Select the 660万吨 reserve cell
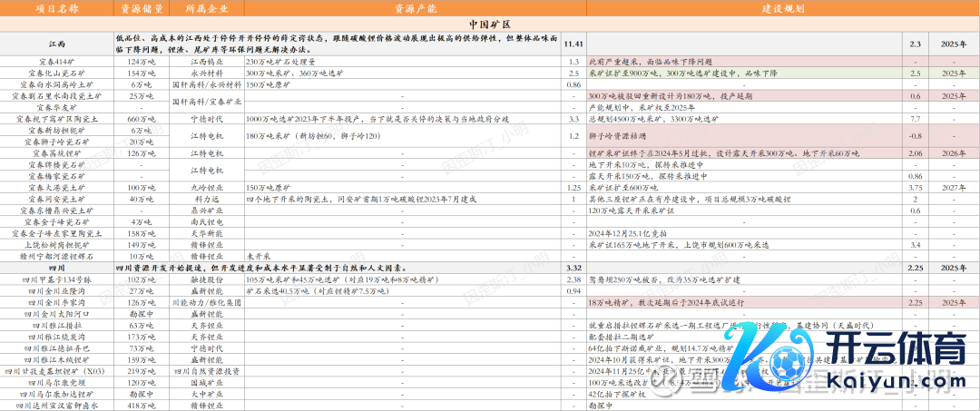980x411 pixels. coord(142,118)
